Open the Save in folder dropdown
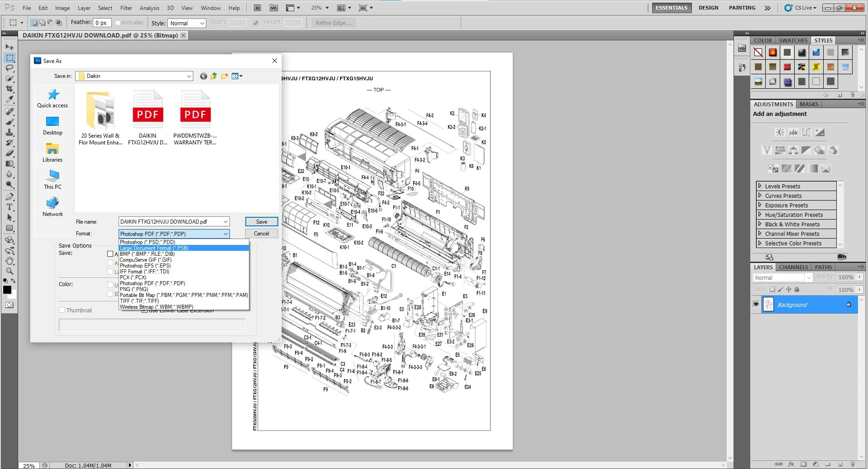Screen dimensions: 868x469 (x=189, y=76)
